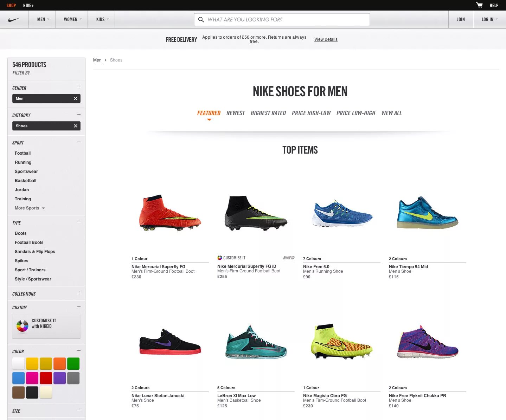Sort by Price High-Low
The width and height of the screenshot is (506, 420).
311,113
